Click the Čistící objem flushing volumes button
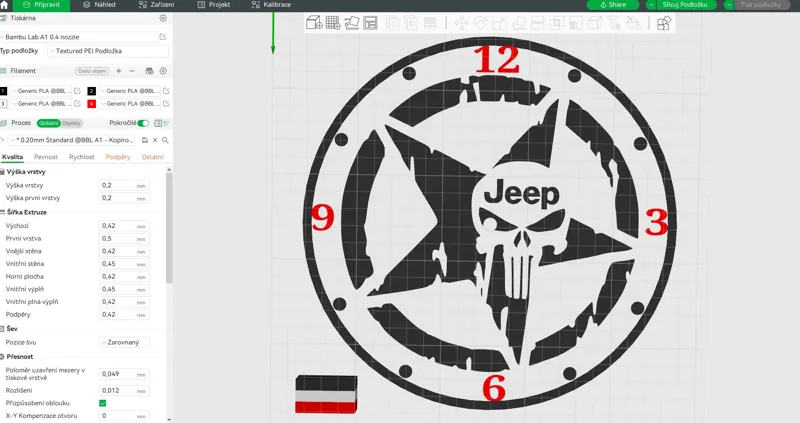Screen dimensions: 800x423 [x=92, y=71]
